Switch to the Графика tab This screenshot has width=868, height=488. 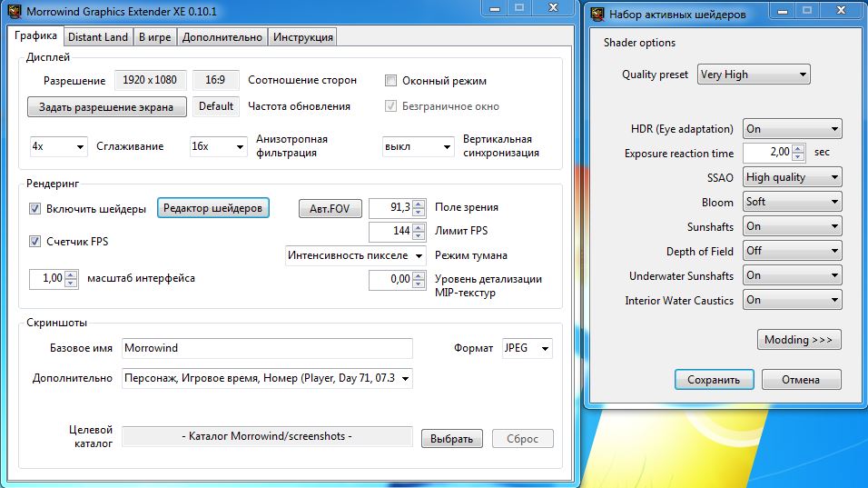click(35, 35)
